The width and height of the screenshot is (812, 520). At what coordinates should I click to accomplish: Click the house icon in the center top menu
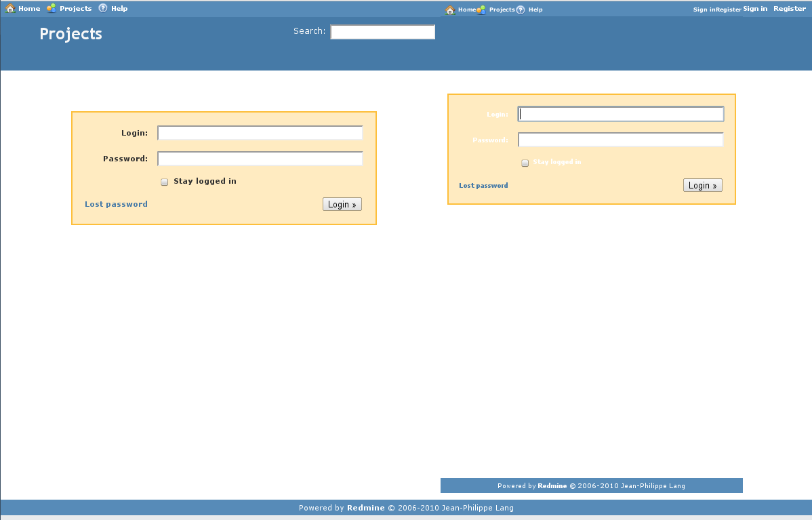click(450, 10)
